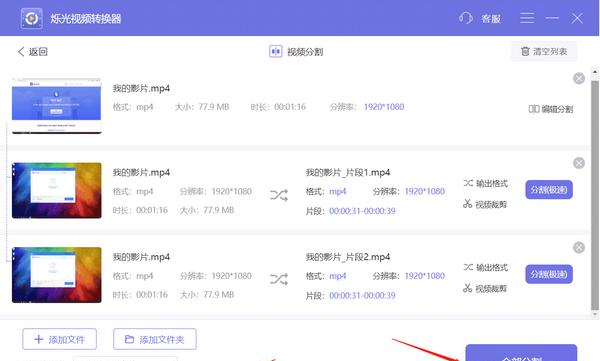The width and height of the screenshot is (600, 361).
Task: Open 视频裁剪 for 片段1
Action: tap(485, 204)
